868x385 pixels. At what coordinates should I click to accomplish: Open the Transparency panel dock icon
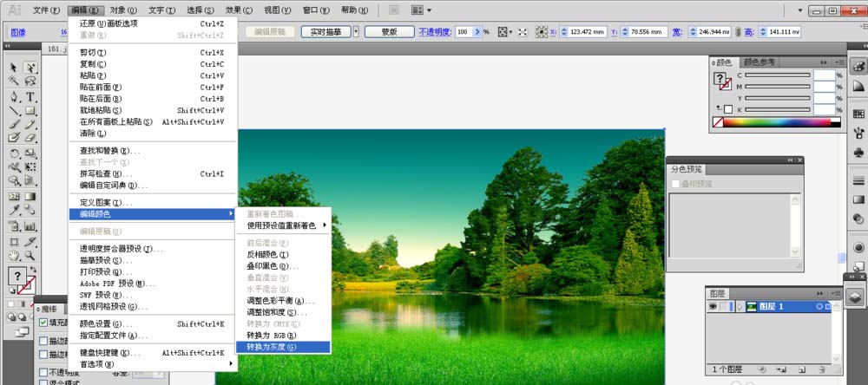tap(858, 219)
